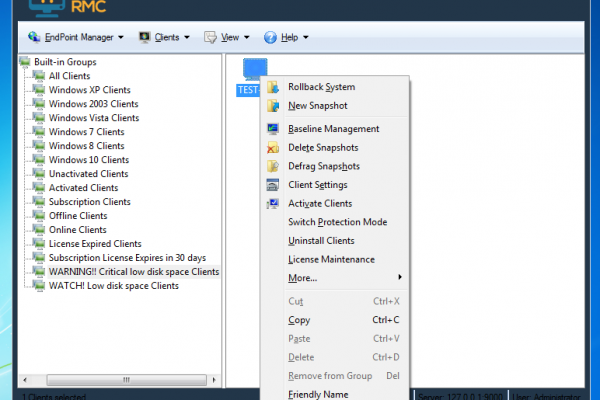Select Copy in the context menu
600x400 pixels.
tap(299, 320)
